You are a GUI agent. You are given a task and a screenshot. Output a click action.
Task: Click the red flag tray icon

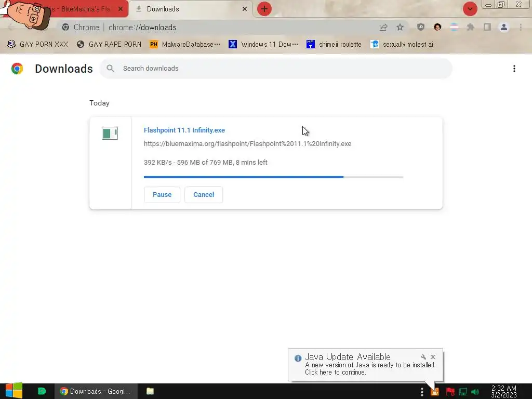click(x=450, y=392)
